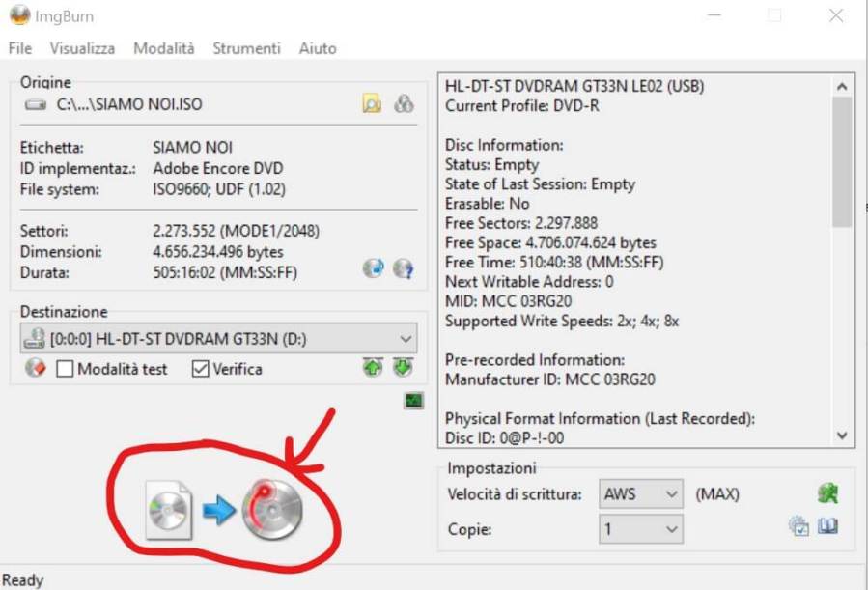Open the automatic write speed settings icon

pyautogui.click(x=826, y=494)
